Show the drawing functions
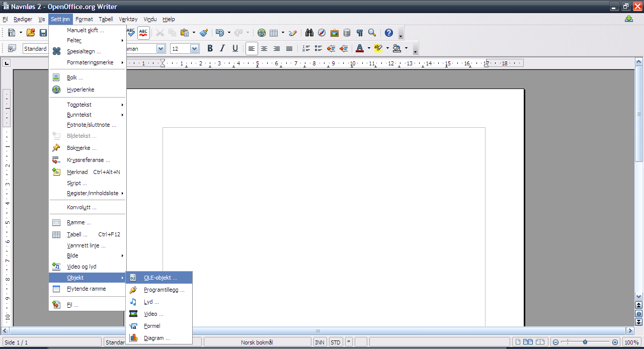The height and width of the screenshot is (349, 644). [293, 33]
